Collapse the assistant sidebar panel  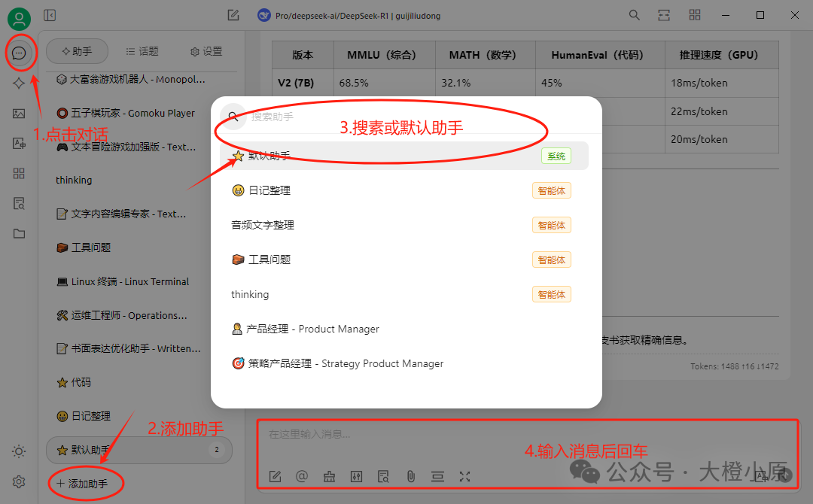(50, 16)
